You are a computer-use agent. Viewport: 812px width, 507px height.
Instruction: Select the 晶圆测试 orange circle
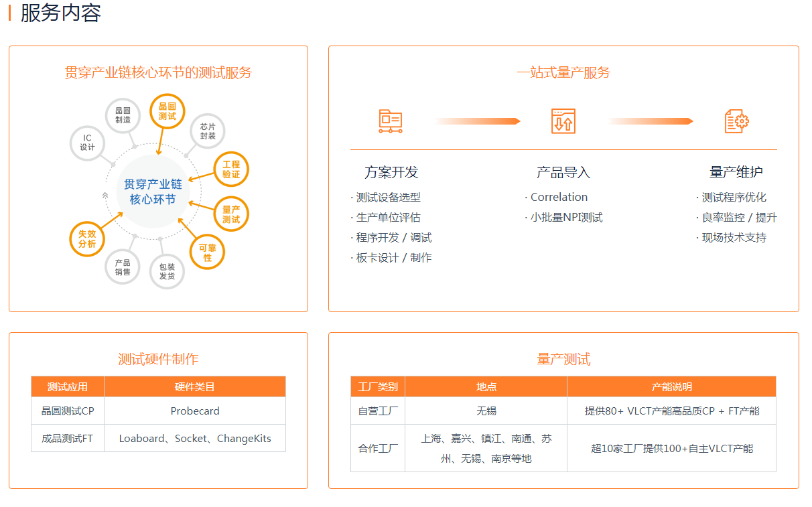click(x=167, y=111)
